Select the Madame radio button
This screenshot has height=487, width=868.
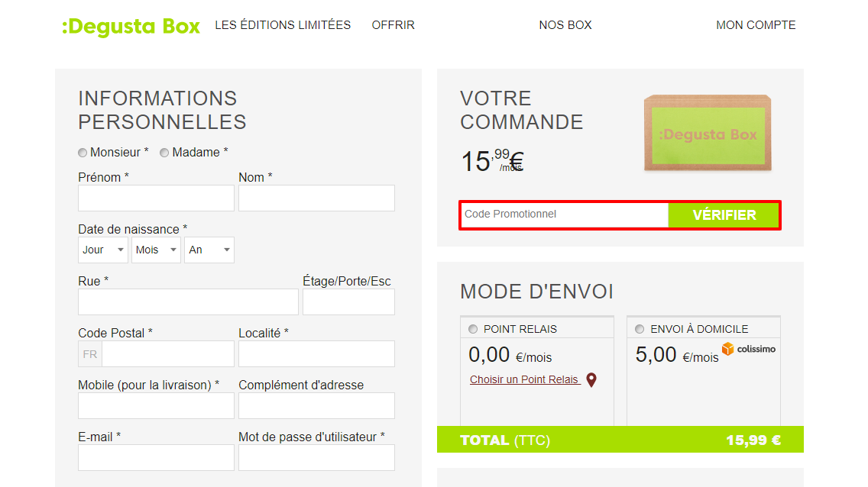click(164, 153)
